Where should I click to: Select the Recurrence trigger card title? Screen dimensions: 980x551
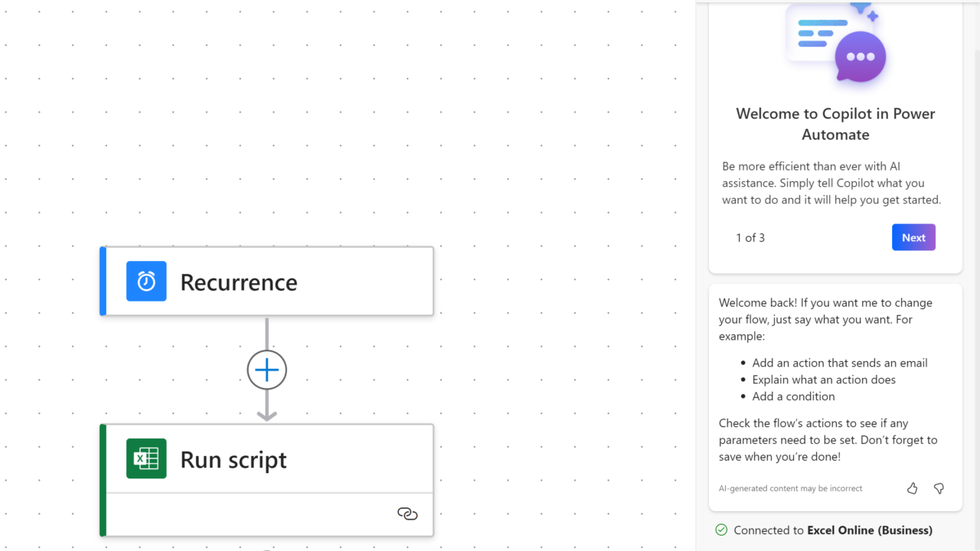click(x=239, y=282)
